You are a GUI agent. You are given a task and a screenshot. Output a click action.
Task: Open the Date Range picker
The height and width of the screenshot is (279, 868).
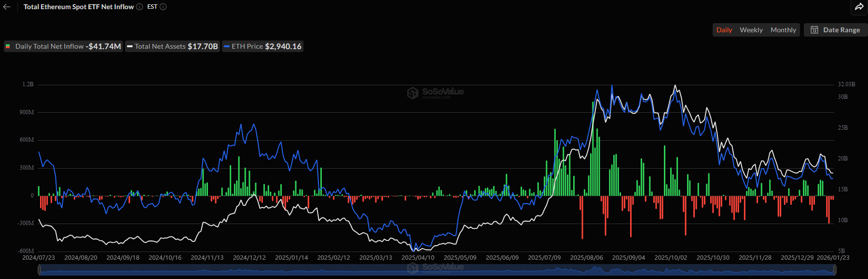tap(836, 30)
